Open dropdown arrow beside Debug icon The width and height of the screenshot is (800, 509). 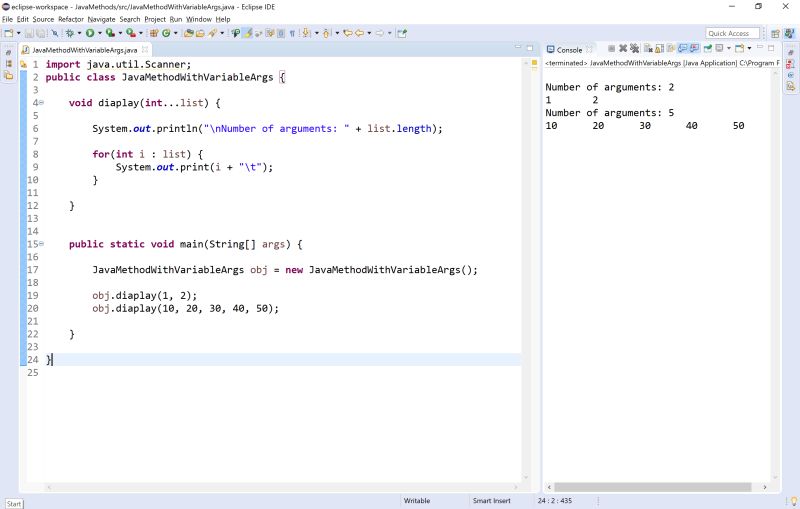click(80, 33)
